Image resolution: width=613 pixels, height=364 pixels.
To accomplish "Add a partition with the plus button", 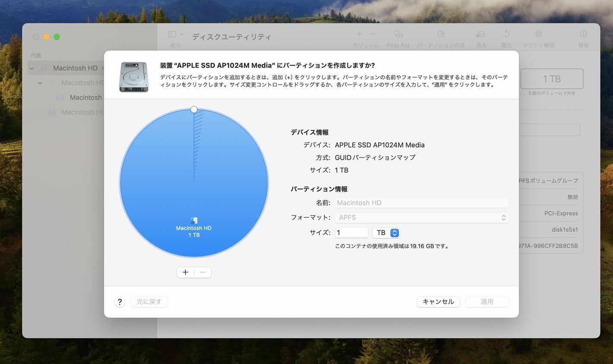I will [185, 272].
